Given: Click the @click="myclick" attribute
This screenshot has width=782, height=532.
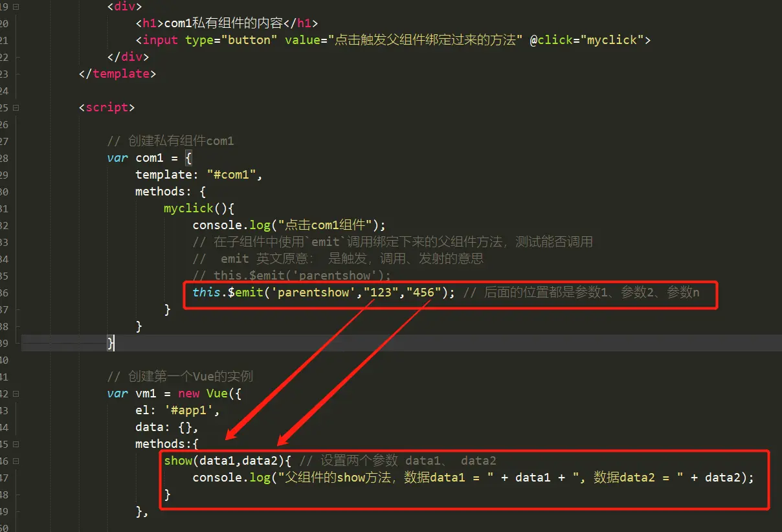Looking at the screenshot, I should 586,40.
